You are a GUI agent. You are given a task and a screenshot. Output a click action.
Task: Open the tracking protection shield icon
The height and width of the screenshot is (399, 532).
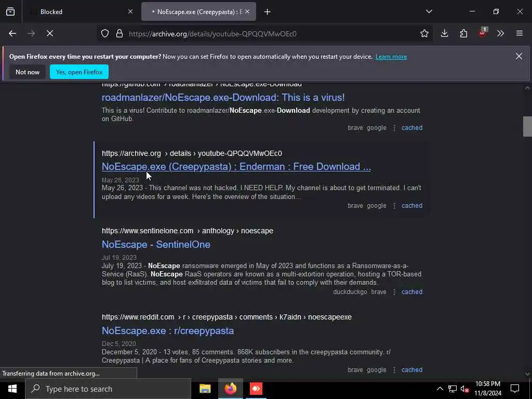click(105, 34)
